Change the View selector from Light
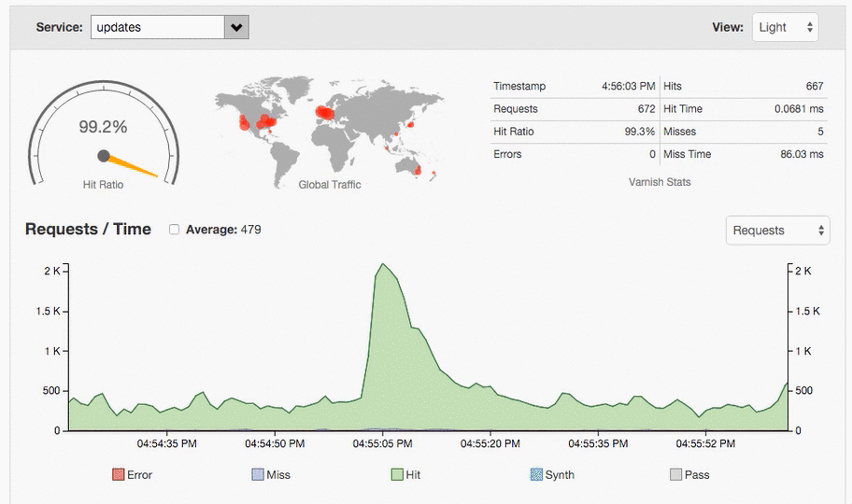The image size is (852, 504). click(785, 27)
